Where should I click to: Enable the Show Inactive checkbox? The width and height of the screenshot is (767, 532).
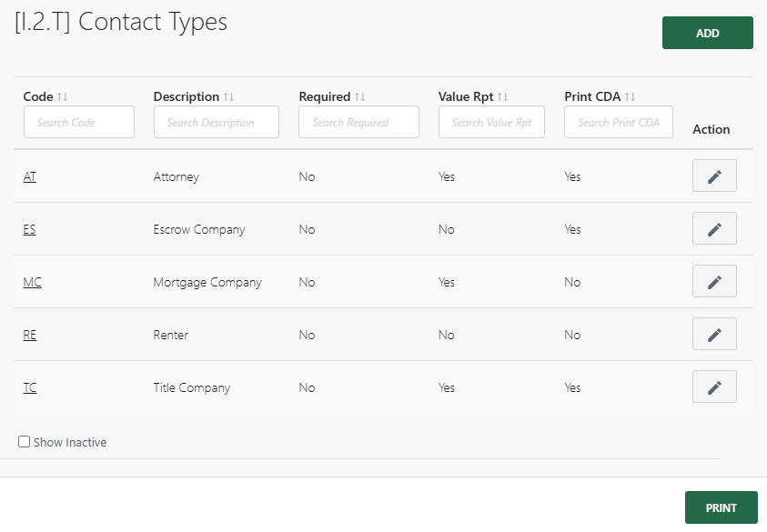(x=24, y=442)
